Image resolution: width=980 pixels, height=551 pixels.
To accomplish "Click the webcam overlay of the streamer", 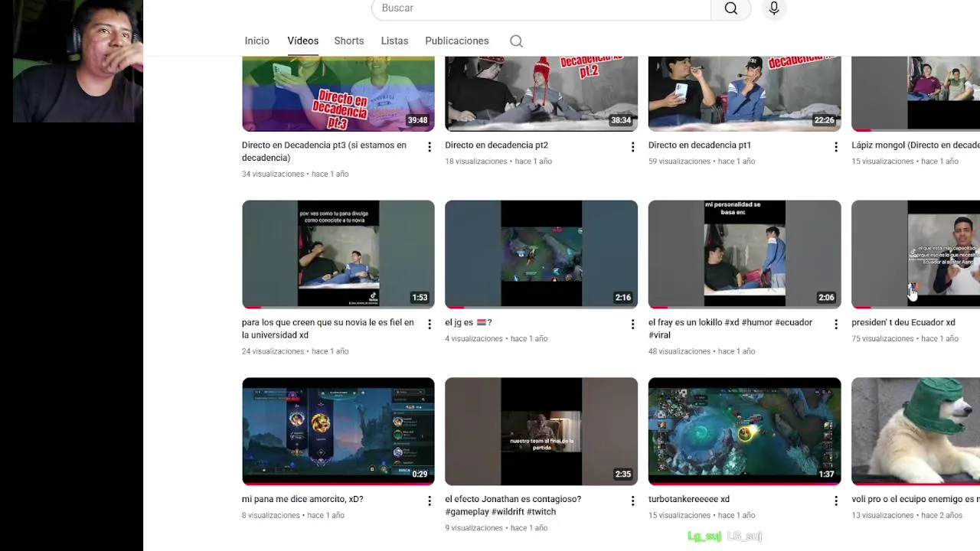I will (77, 61).
